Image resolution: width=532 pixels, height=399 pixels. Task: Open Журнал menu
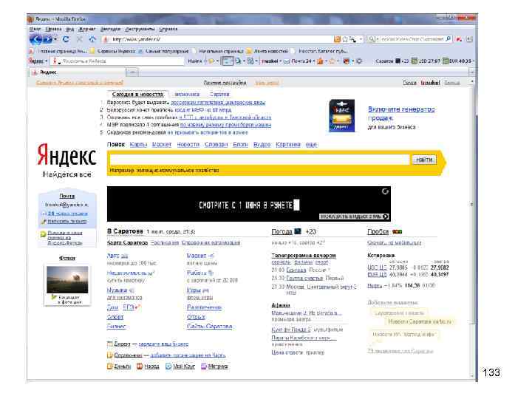point(87,29)
